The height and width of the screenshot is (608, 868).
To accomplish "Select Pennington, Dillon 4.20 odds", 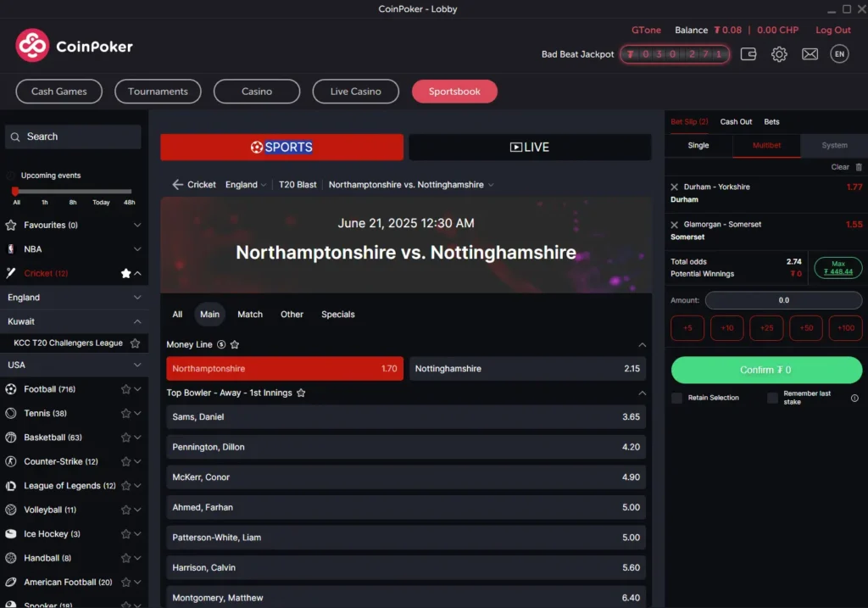I will pos(406,447).
